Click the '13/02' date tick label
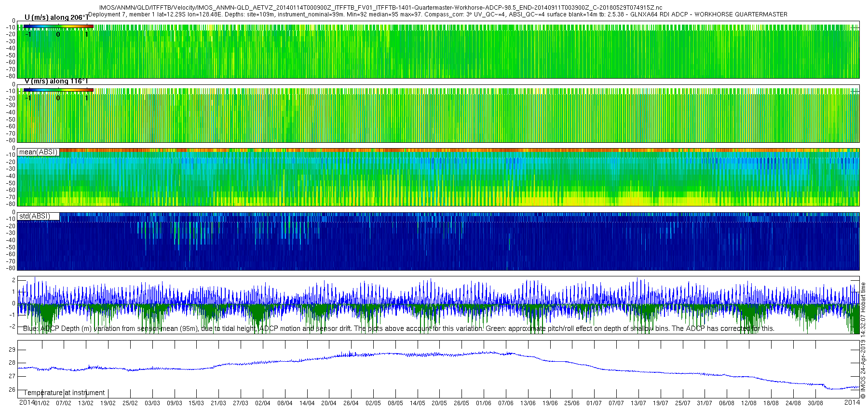 coord(86,403)
